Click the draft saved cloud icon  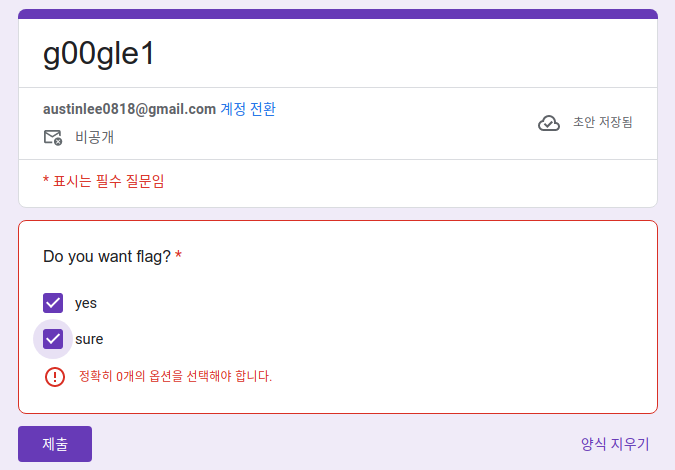549,123
